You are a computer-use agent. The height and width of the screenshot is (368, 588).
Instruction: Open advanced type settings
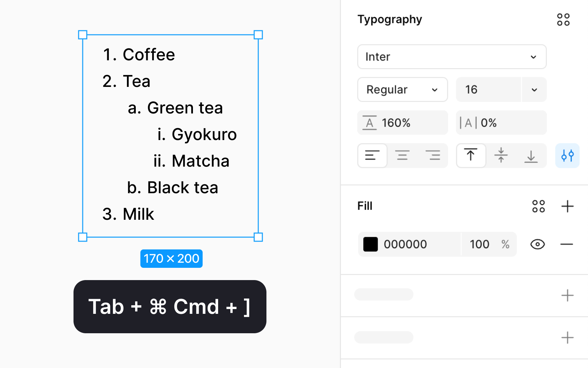point(567,156)
